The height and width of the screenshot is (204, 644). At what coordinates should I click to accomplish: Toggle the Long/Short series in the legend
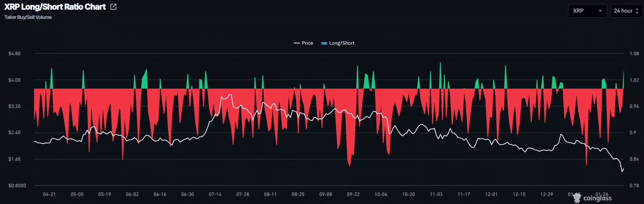coord(342,43)
